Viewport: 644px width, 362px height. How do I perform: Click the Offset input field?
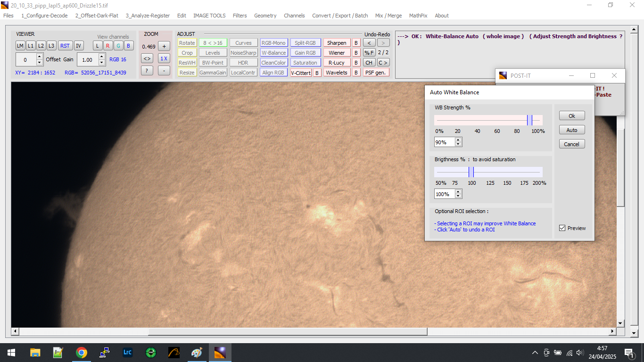coord(26,60)
